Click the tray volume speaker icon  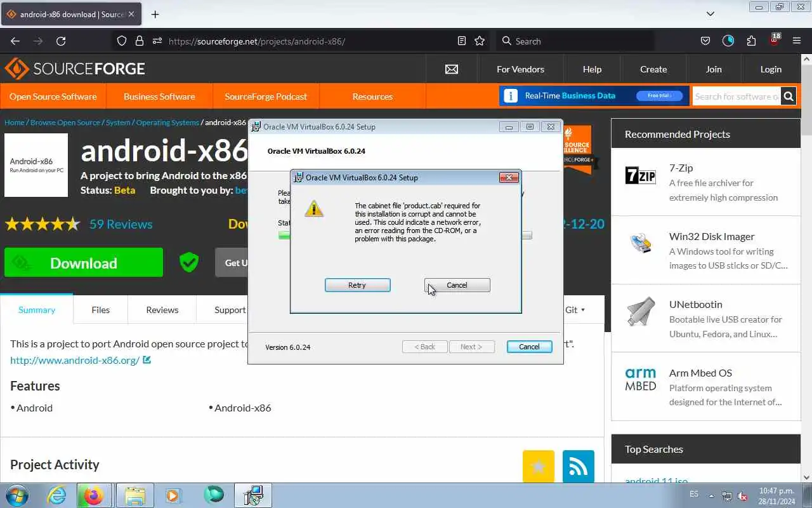click(742, 496)
